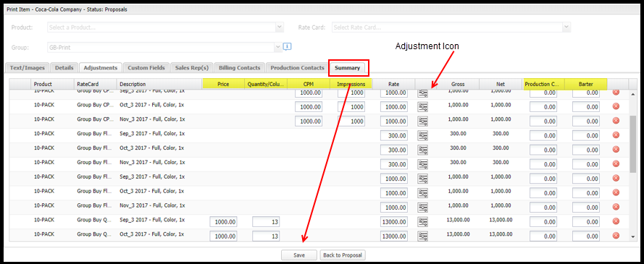Expand the GB-Print Group dropdown

pyautogui.click(x=278, y=47)
